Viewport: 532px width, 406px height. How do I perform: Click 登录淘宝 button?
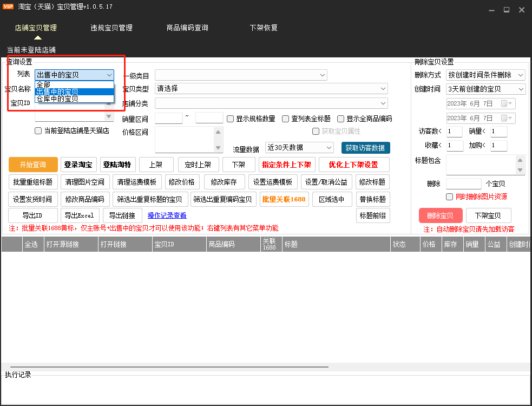(78, 165)
